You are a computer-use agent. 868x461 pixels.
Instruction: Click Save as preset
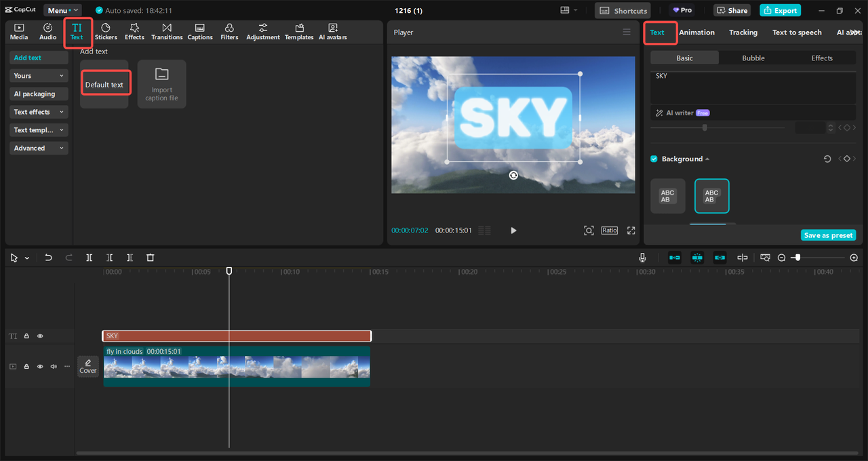tap(828, 235)
